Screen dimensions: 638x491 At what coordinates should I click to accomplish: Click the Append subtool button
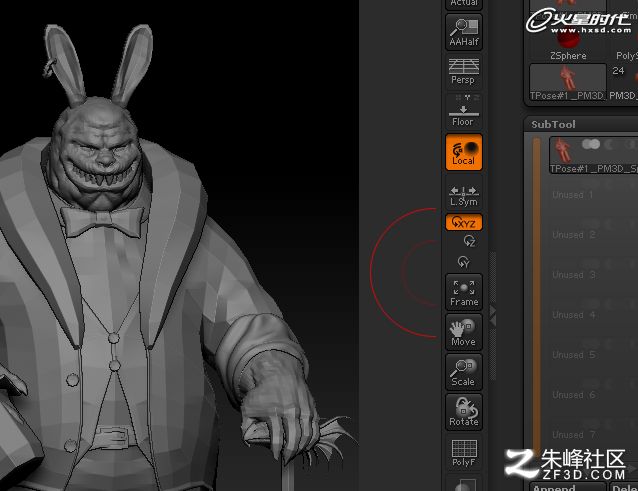click(568, 487)
